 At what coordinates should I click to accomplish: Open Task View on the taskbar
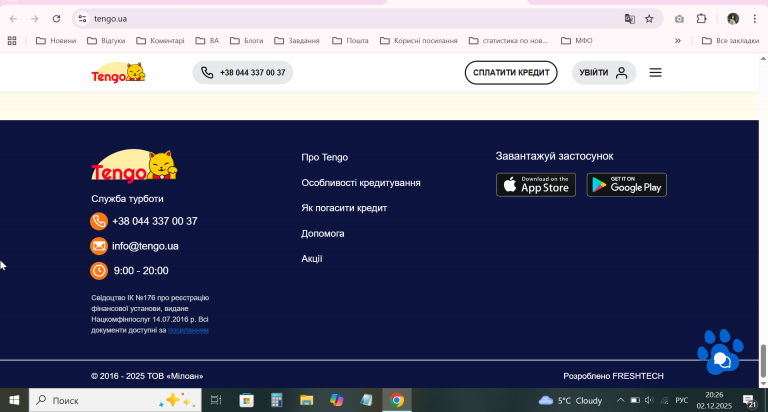216,400
